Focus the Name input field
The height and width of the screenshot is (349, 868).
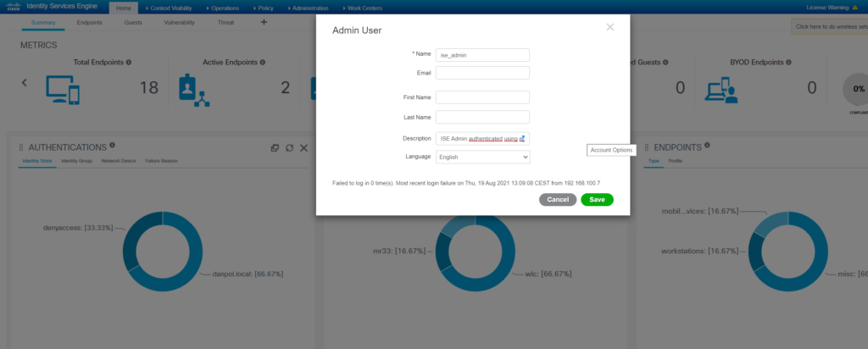pos(482,55)
